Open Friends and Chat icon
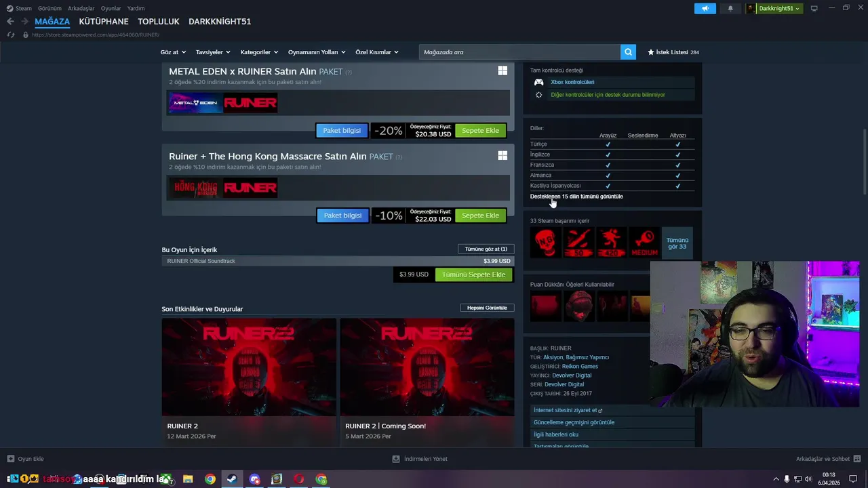This screenshot has height=488, width=868. click(857, 459)
